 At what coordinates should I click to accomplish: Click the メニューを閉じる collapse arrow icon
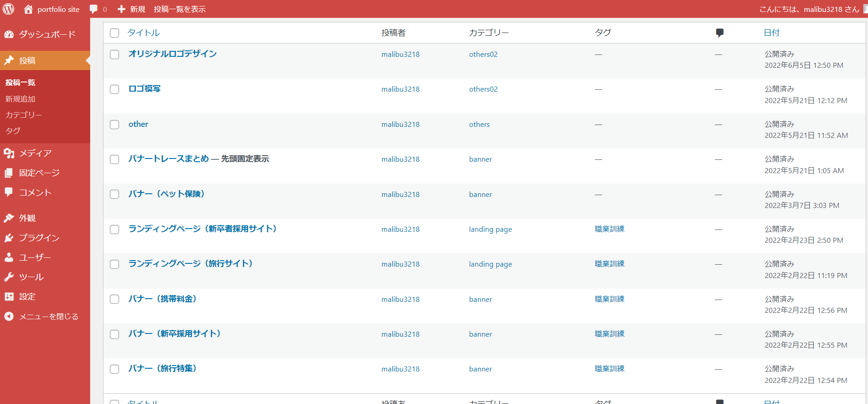coord(9,317)
